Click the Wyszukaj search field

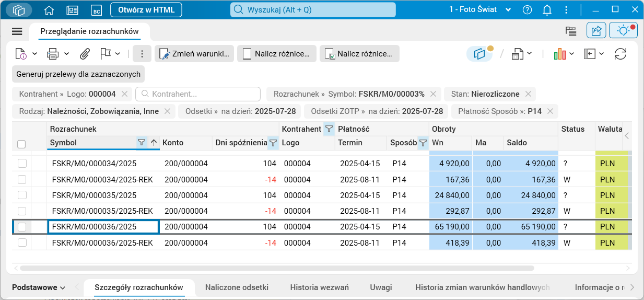(313, 10)
